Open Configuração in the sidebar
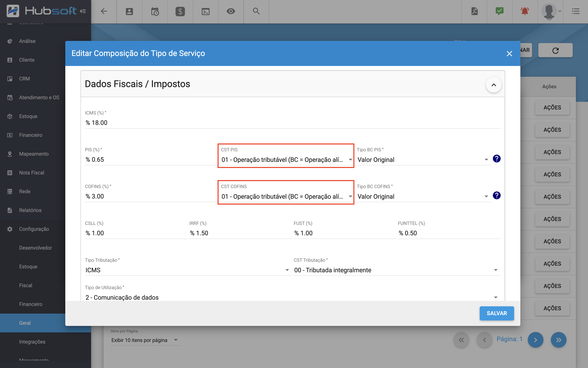The width and height of the screenshot is (588, 368). click(x=34, y=229)
